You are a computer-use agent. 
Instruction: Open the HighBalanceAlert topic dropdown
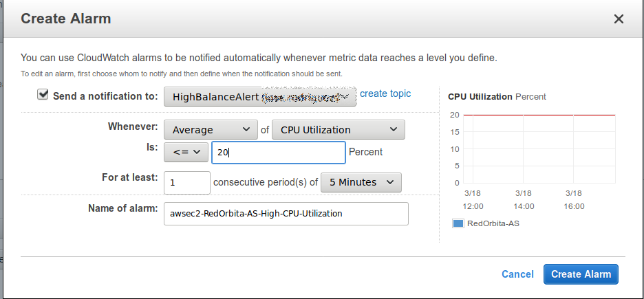259,97
